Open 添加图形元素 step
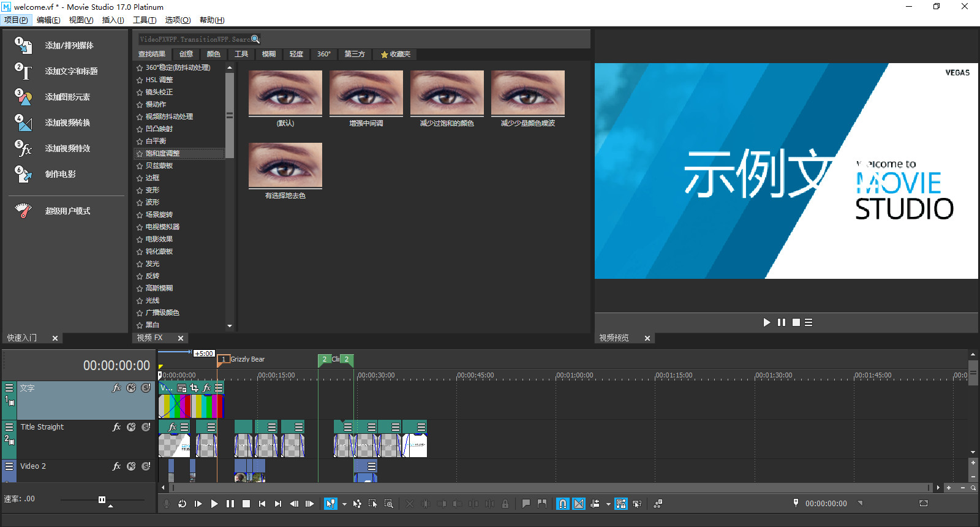 [x=52, y=97]
